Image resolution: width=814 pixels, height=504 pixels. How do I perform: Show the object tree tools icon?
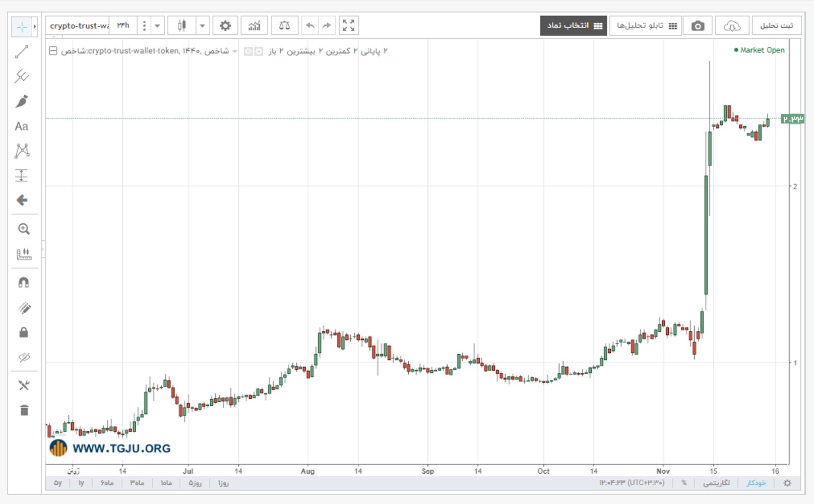click(24, 386)
